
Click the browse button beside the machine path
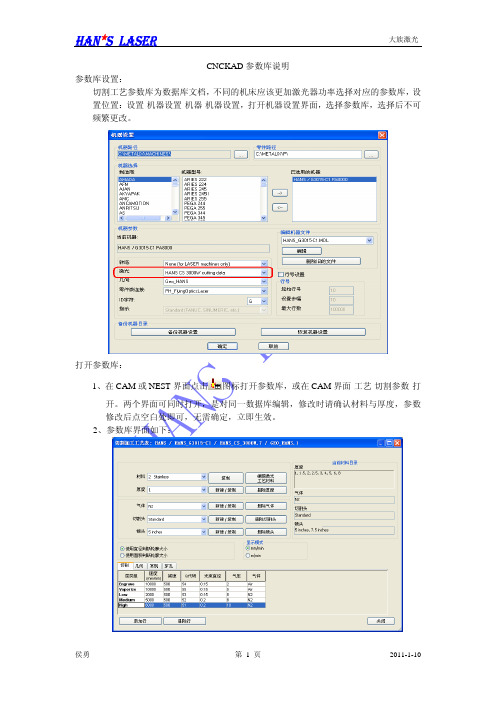241,154
